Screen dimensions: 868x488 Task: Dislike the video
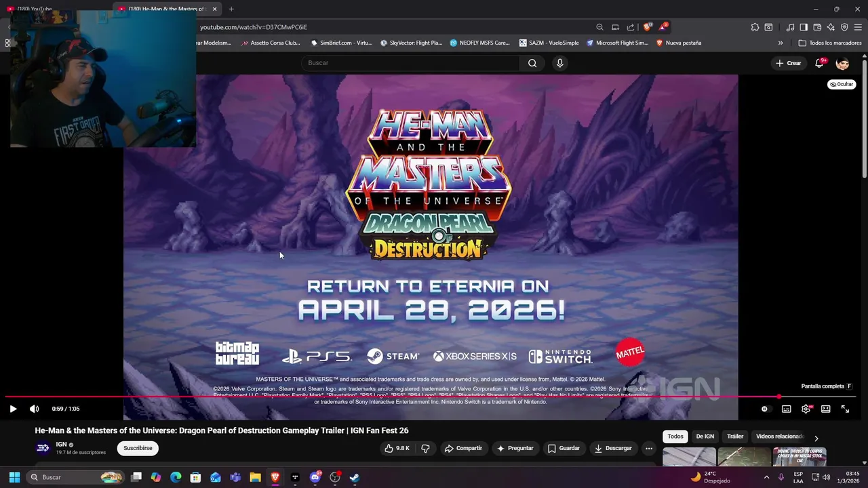click(x=425, y=448)
